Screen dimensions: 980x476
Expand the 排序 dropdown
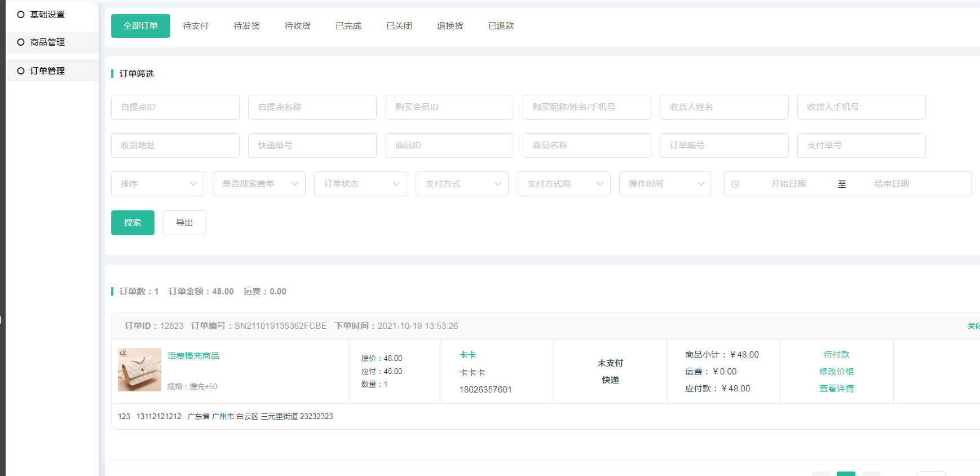[157, 184]
